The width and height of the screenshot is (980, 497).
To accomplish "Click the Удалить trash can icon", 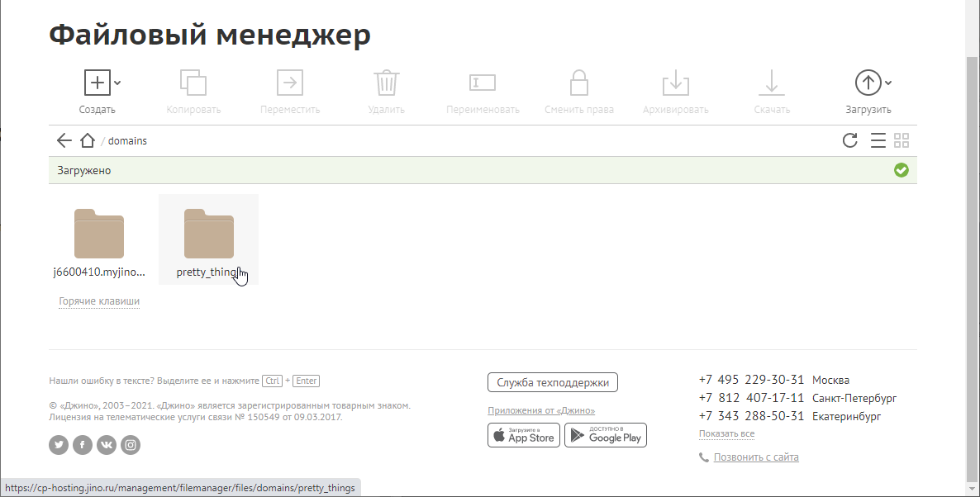I will 386,83.
